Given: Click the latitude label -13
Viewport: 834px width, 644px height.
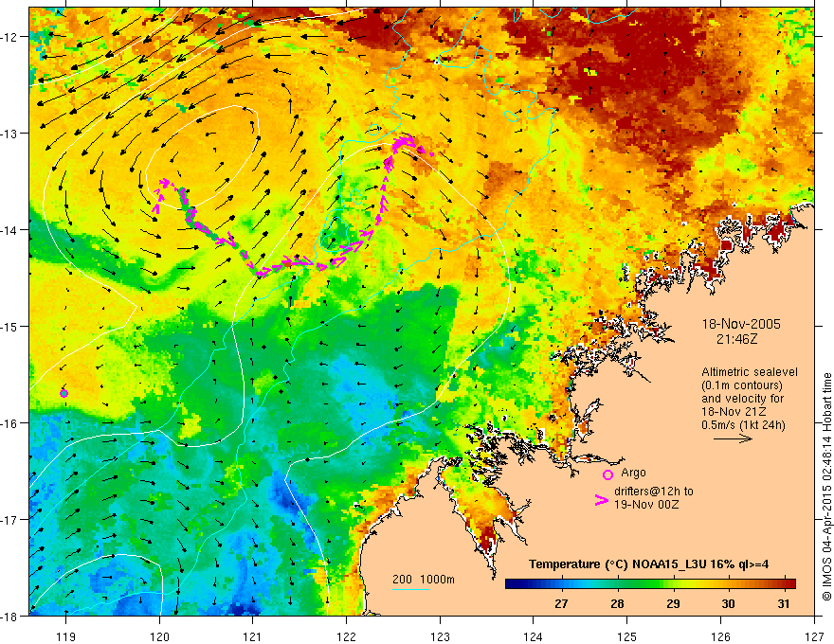Looking at the screenshot, I should point(10,133).
